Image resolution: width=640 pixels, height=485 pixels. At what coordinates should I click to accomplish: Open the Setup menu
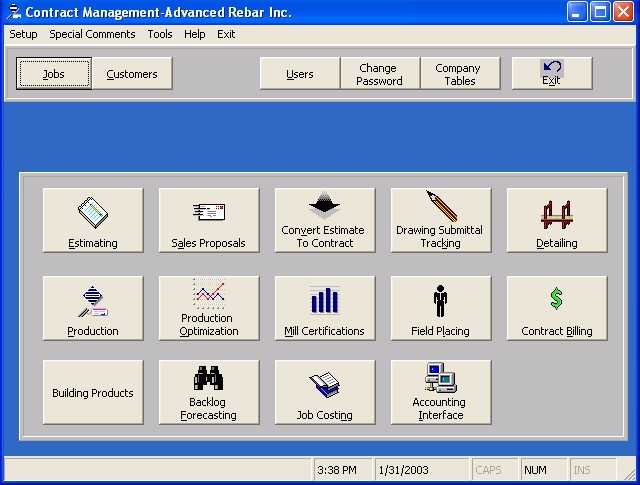23,34
